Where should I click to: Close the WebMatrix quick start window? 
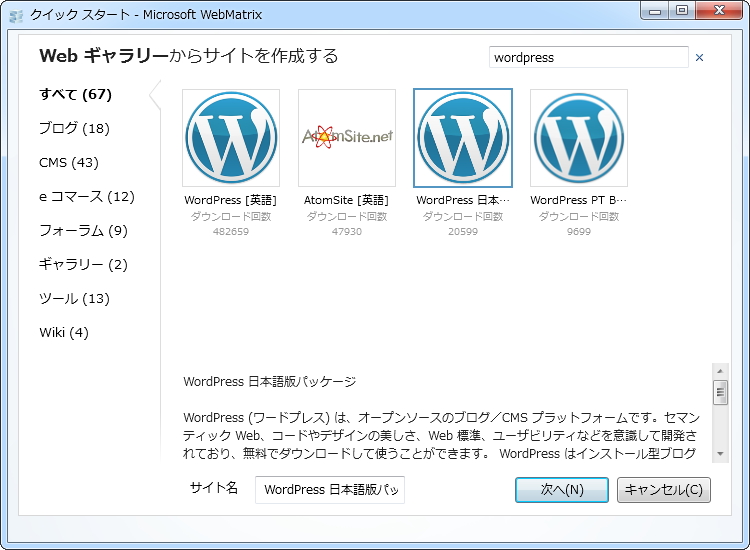point(719,11)
